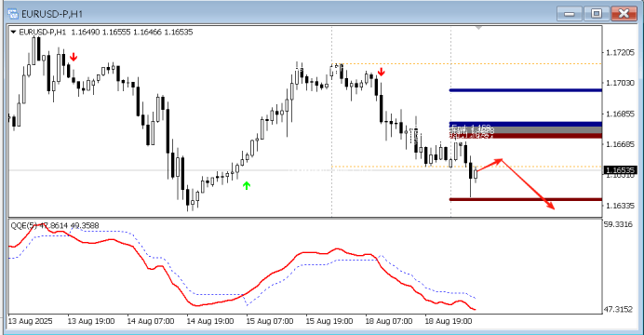
Task: Click the current price label 1.16535
Action: 620,170
